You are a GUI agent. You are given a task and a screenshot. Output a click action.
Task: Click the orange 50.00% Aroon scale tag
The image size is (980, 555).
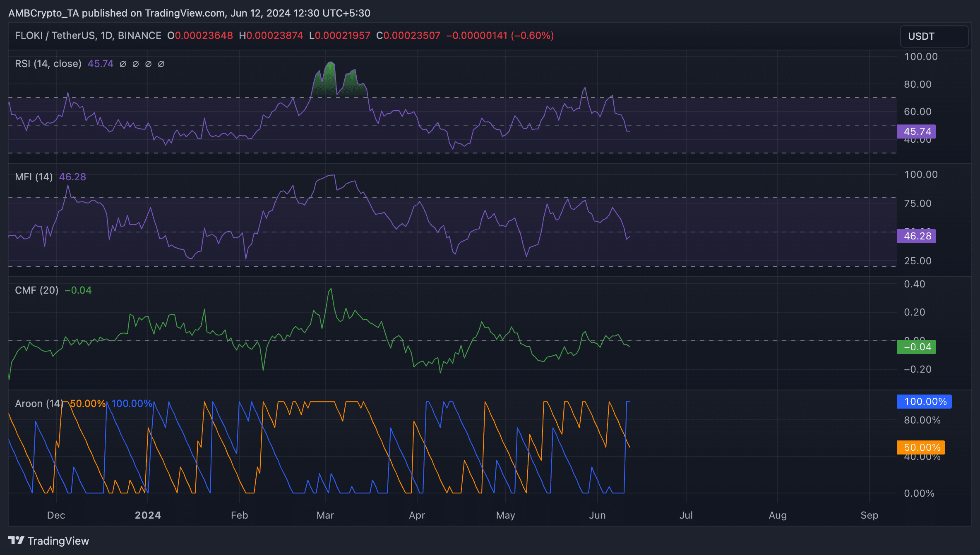click(x=921, y=447)
